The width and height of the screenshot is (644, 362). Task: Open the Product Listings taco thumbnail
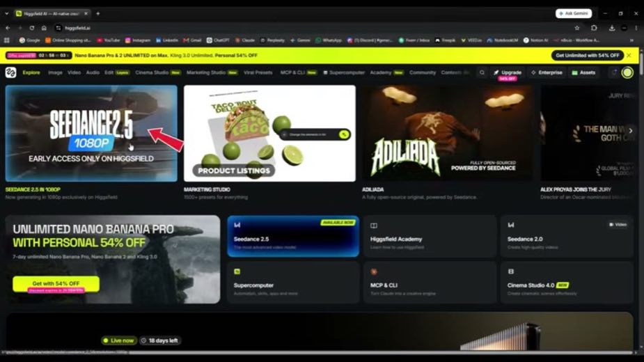(269, 133)
